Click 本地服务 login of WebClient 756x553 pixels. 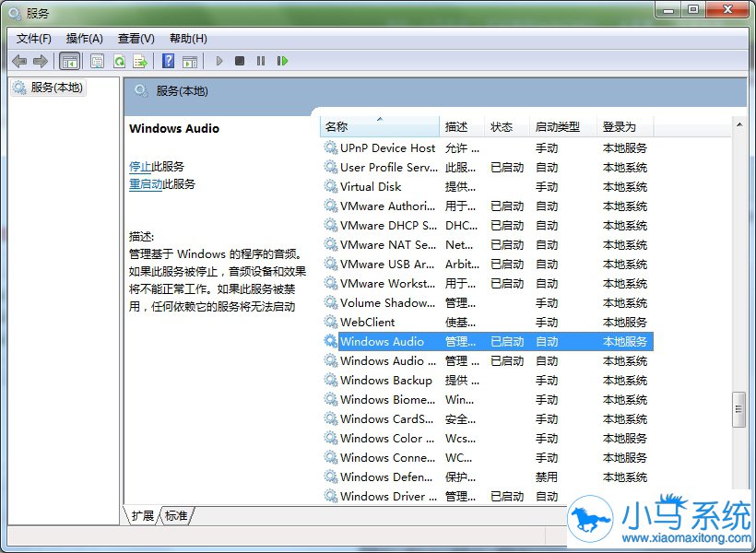(625, 322)
